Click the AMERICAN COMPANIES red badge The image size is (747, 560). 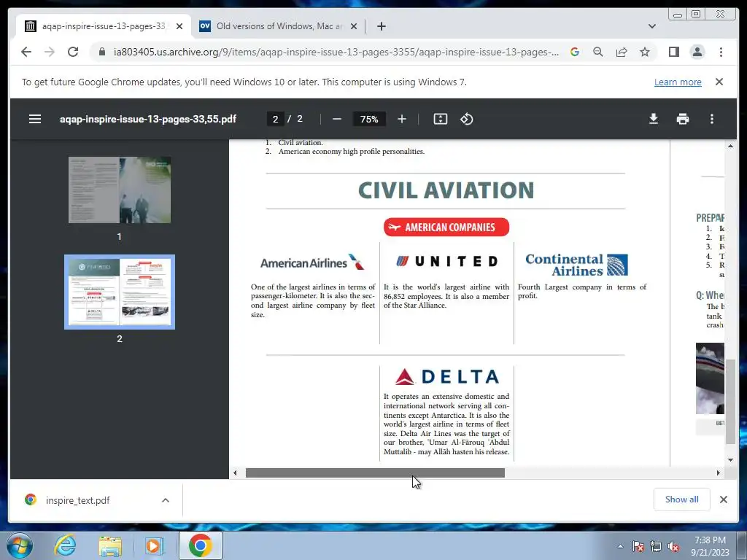tap(446, 227)
